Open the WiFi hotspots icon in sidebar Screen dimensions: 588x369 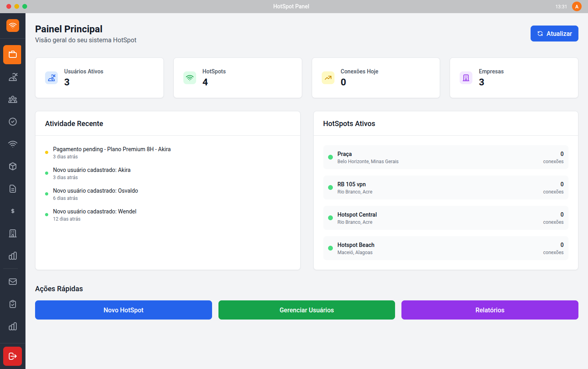(12, 144)
